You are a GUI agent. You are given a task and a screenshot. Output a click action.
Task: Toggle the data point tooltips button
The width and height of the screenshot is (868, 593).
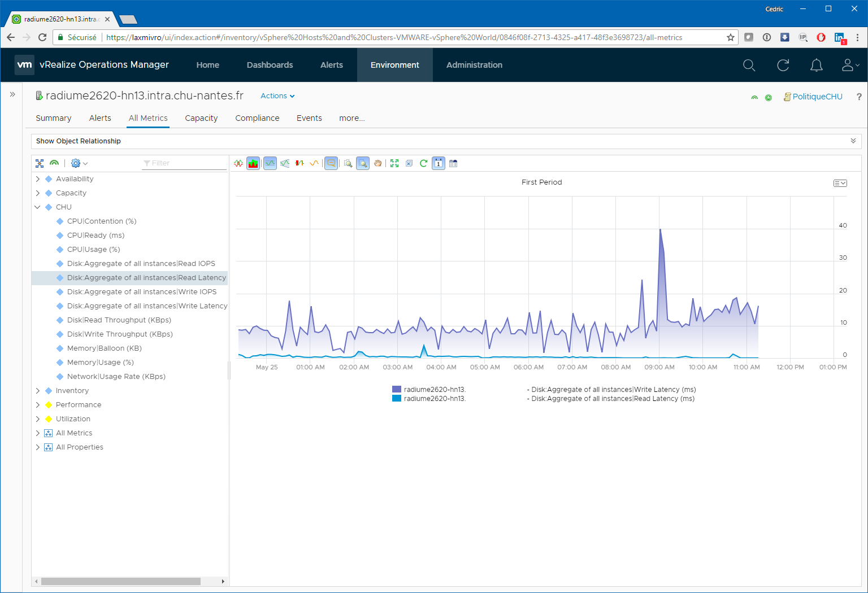pyautogui.click(x=331, y=163)
